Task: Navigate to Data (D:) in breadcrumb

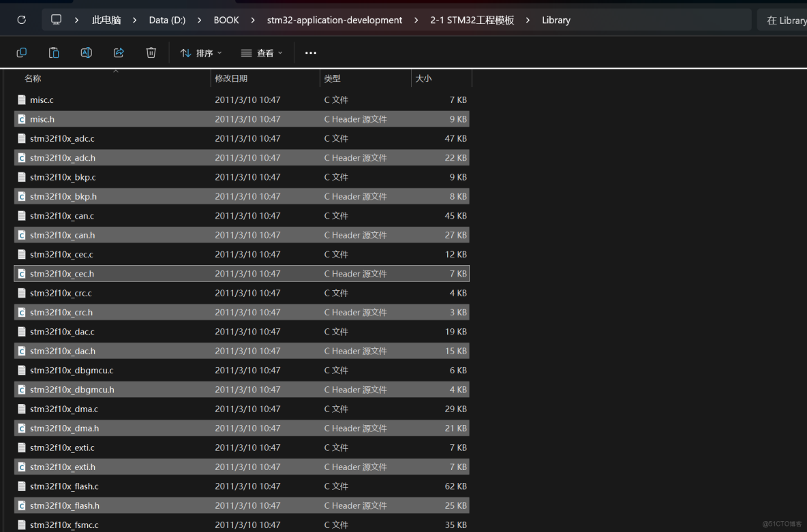Action: point(167,20)
